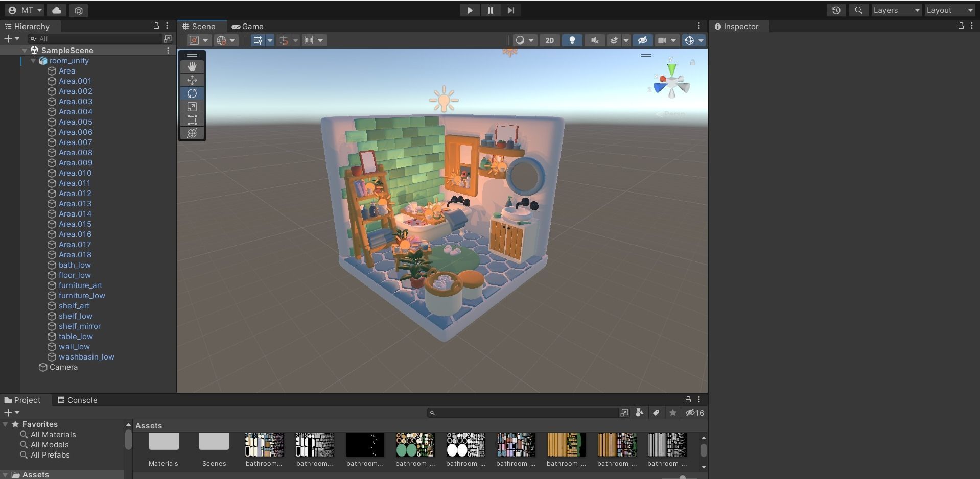The width and height of the screenshot is (980, 479).
Task: Toggle the Project panel lock
Action: tap(688, 399)
